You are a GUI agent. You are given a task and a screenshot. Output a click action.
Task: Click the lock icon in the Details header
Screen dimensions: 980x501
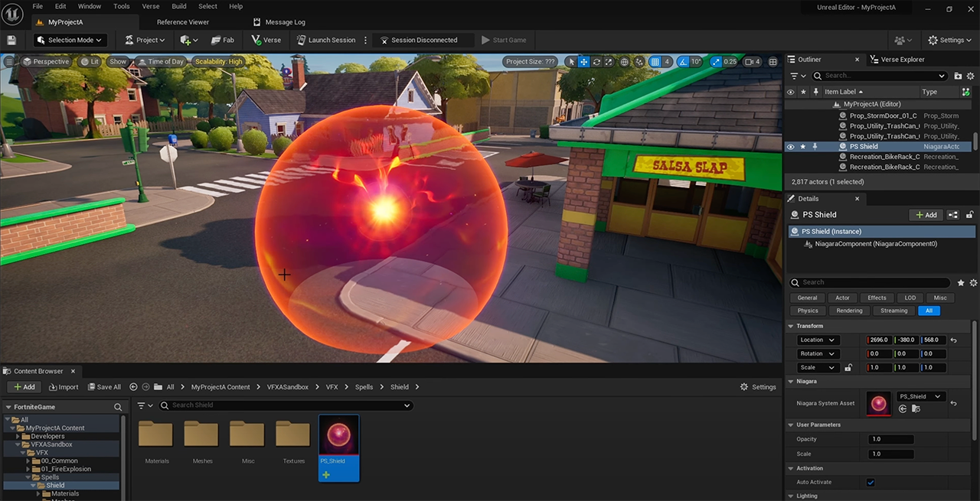tap(970, 215)
